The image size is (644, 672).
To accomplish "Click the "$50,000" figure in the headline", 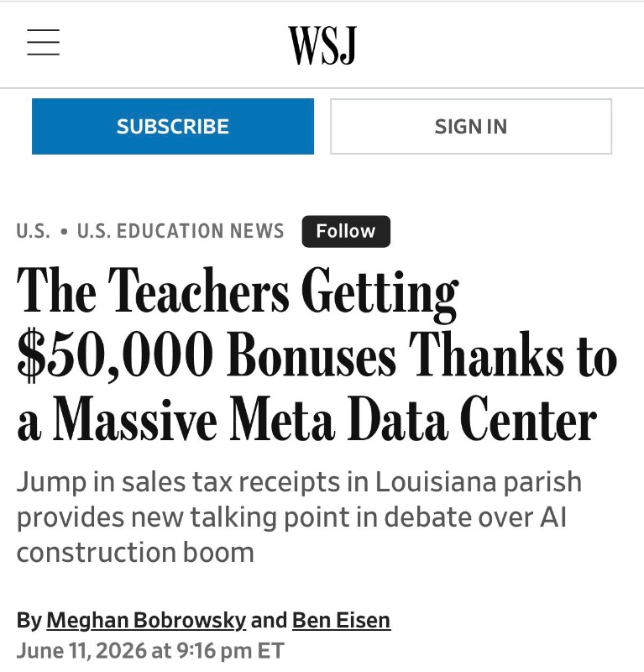I will point(115,354).
